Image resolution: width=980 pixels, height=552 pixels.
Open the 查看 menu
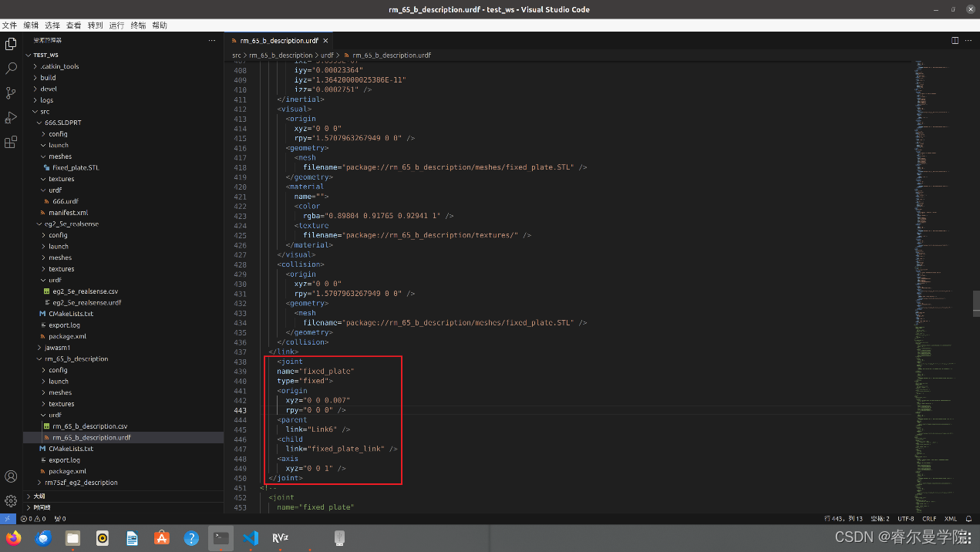click(74, 25)
